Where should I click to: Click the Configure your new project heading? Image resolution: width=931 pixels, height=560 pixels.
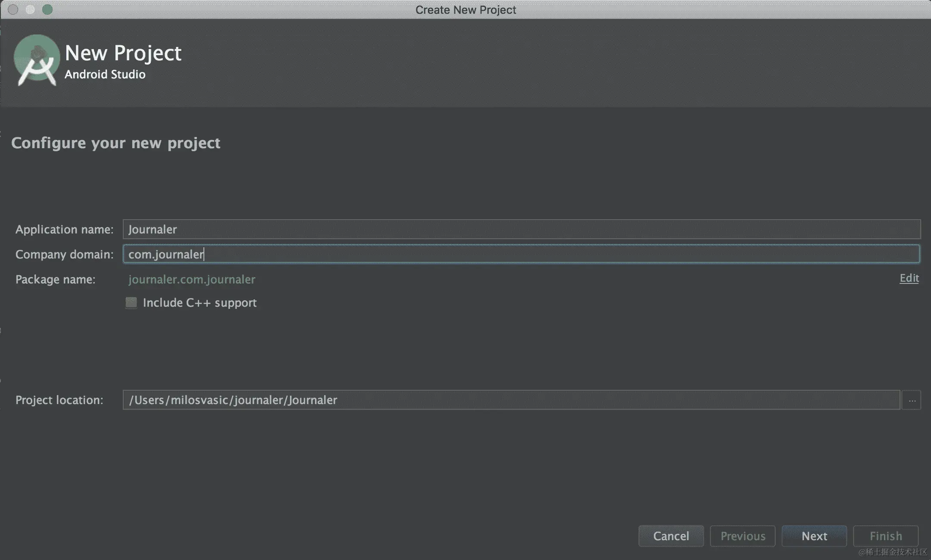116,143
